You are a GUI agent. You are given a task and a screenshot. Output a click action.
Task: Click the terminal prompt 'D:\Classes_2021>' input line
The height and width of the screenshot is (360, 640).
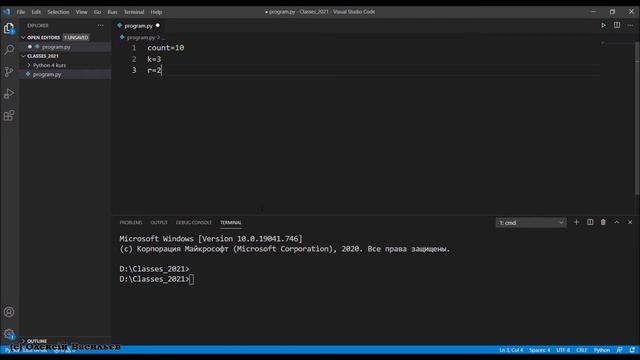157,279
